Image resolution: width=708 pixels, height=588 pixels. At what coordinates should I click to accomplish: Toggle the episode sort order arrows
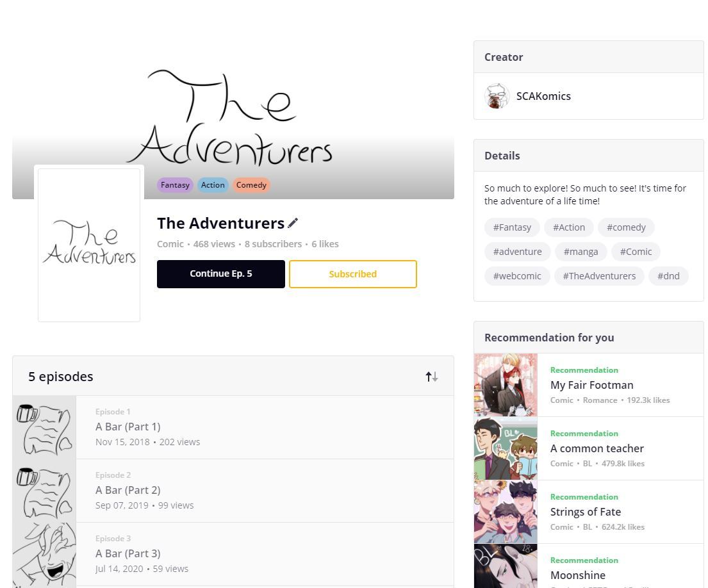click(x=432, y=377)
